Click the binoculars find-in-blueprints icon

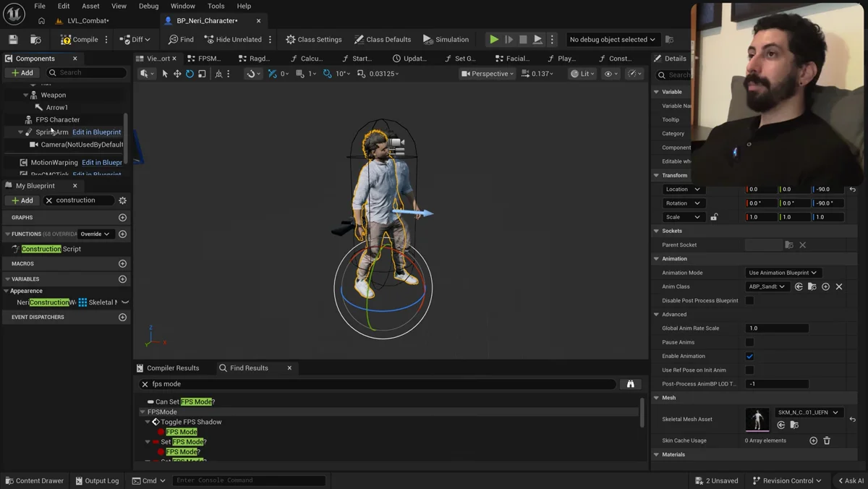coord(631,384)
